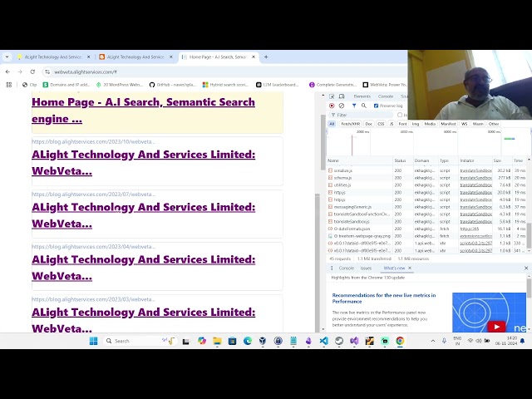Reload the current page
The width and height of the screenshot is (532, 399).
click(32, 72)
